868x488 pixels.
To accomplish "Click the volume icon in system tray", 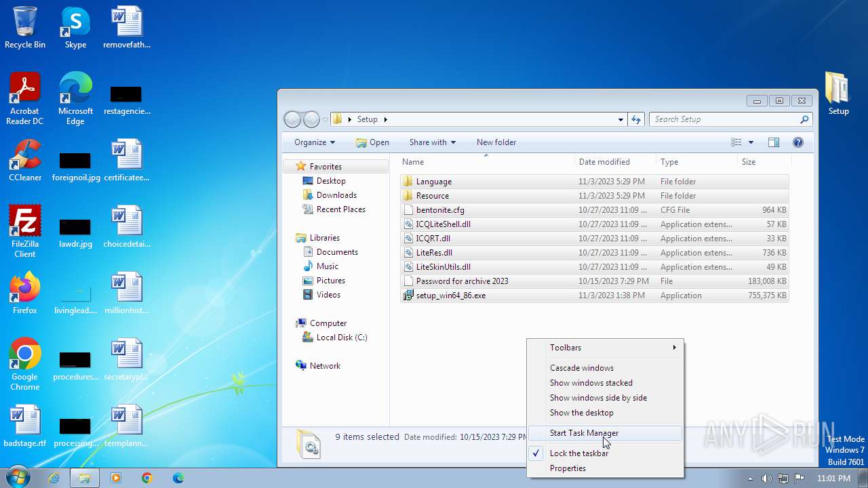I will 767,478.
